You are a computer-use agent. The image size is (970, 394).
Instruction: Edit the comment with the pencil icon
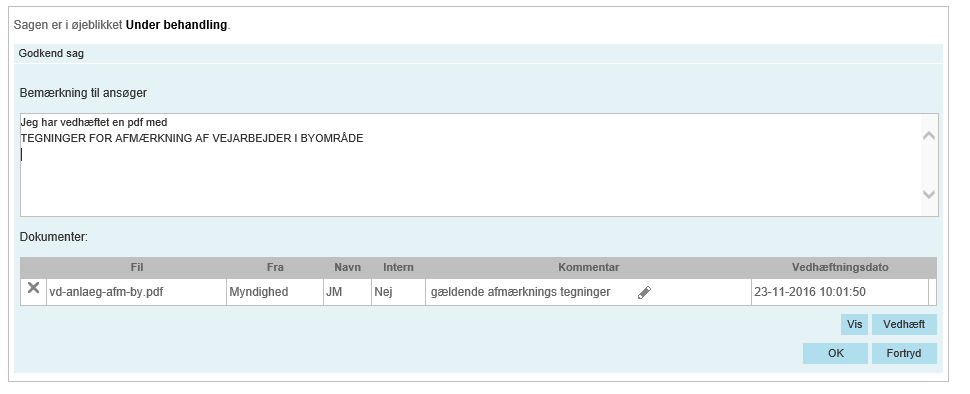(645, 293)
